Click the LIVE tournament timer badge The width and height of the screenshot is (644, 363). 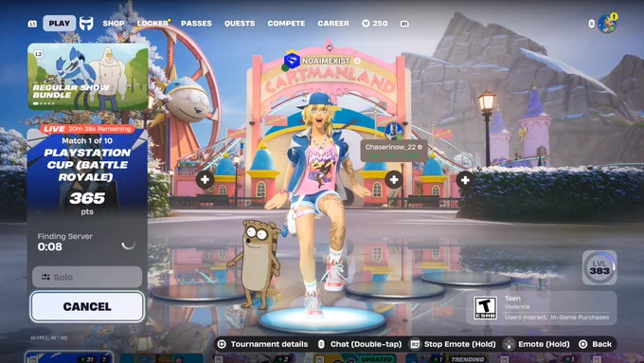[x=87, y=129]
